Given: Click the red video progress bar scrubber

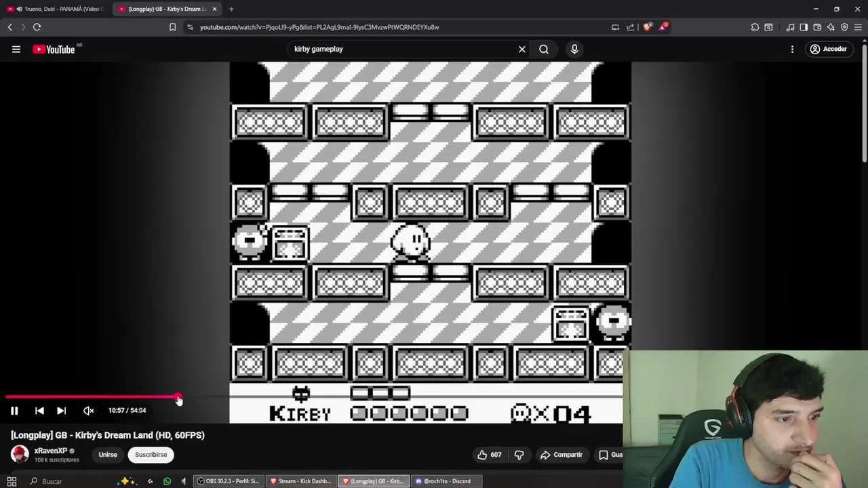Looking at the screenshot, I should [178, 397].
